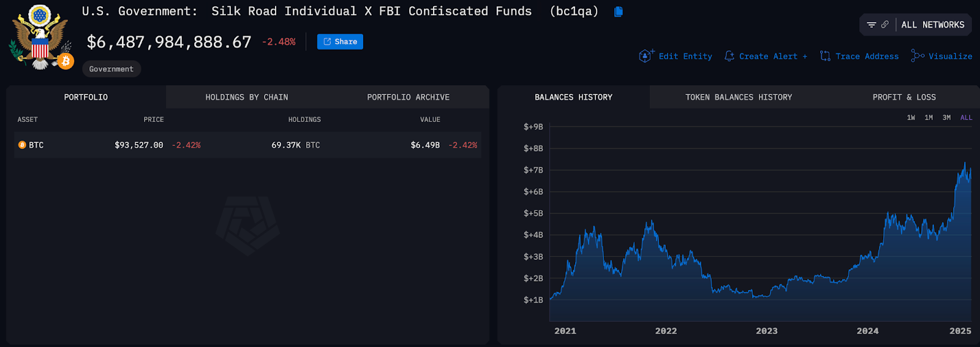Viewport: 980px width, 347px height.
Task: Open the ALL NETWORKS selector
Action: point(933,25)
